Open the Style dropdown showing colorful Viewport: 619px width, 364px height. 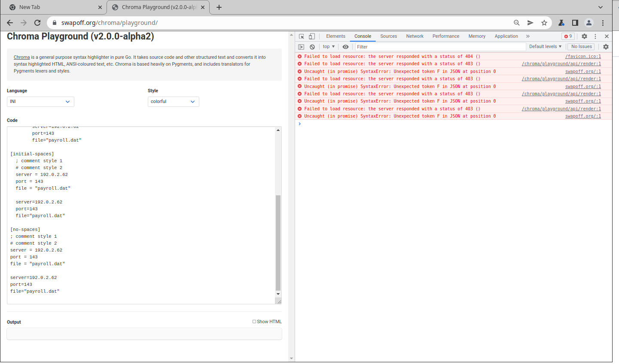[x=173, y=102]
